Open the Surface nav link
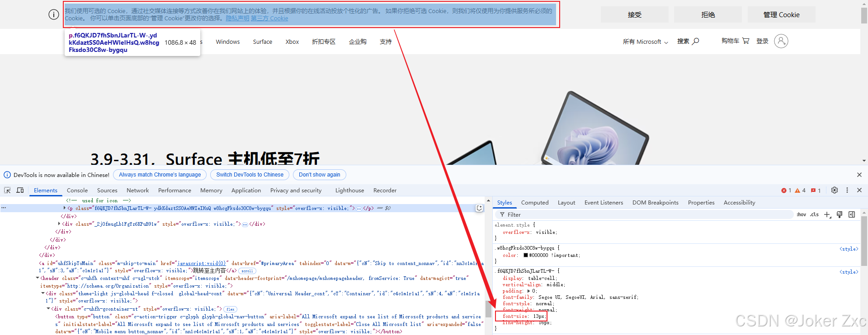Image resolution: width=868 pixels, height=335 pixels. [x=263, y=42]
